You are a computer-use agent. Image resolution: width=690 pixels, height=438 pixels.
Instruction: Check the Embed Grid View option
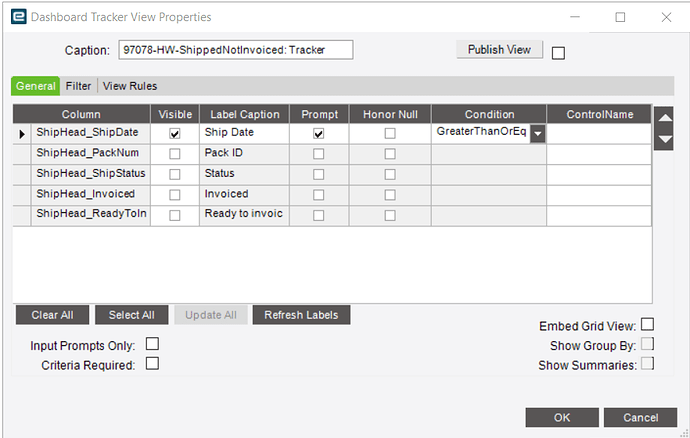(647, 324)
